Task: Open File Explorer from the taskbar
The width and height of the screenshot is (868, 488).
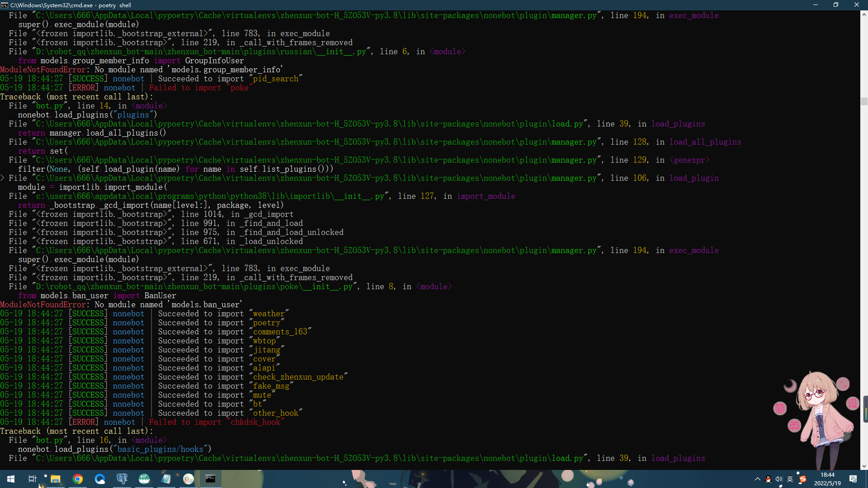Action: click(56, 479)
